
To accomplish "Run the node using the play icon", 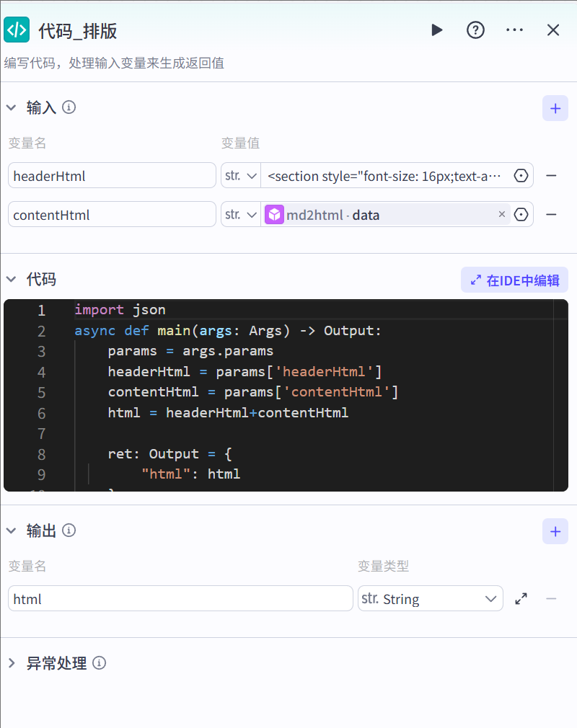I will point(436,30).
